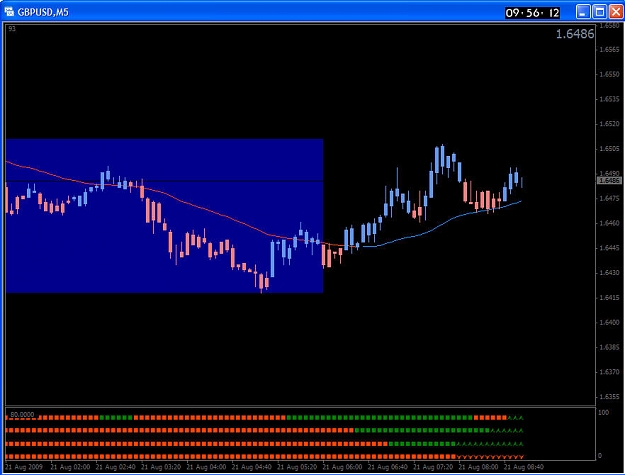Click the 1.6400 price axis label

coord(609,322)
